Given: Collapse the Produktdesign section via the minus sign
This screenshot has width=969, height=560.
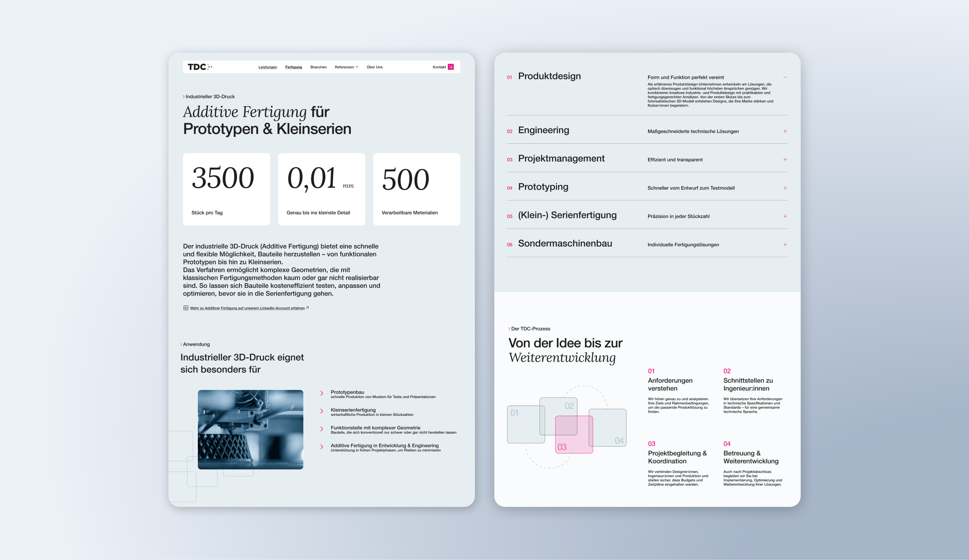Looking at the screenshot, I should click(784, 77).
